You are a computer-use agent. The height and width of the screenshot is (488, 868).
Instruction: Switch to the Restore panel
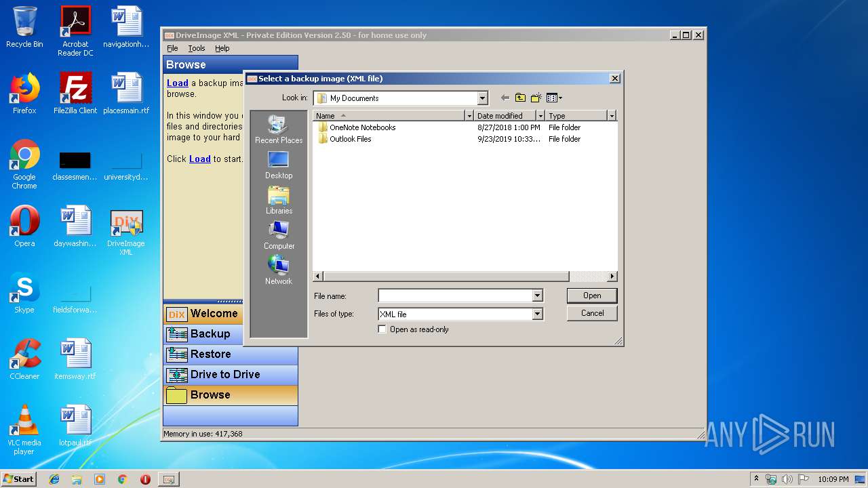click(231, 354)
